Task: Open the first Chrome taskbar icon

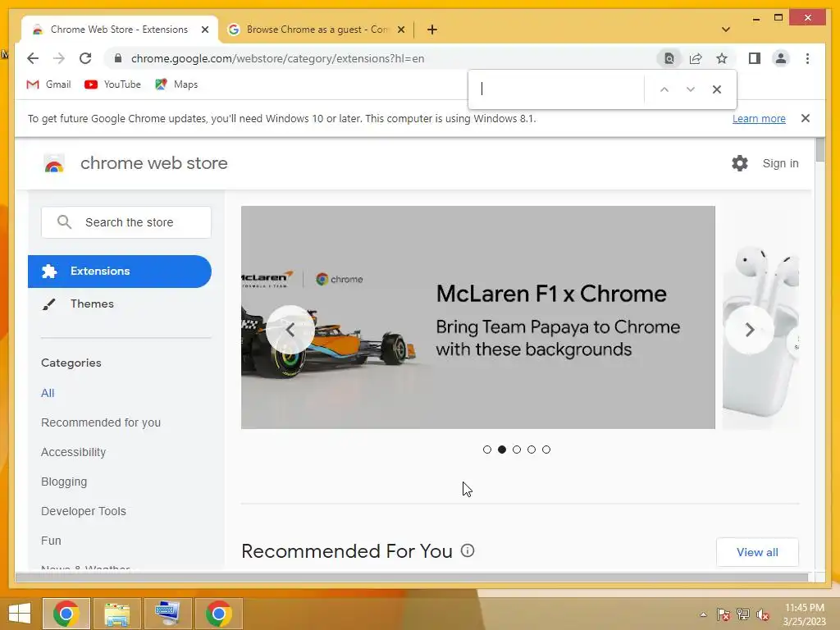Action: pos(66,614)
